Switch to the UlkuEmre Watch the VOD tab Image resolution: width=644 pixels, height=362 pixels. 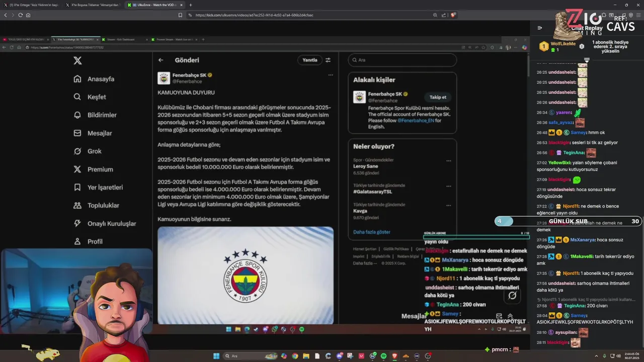155,5
